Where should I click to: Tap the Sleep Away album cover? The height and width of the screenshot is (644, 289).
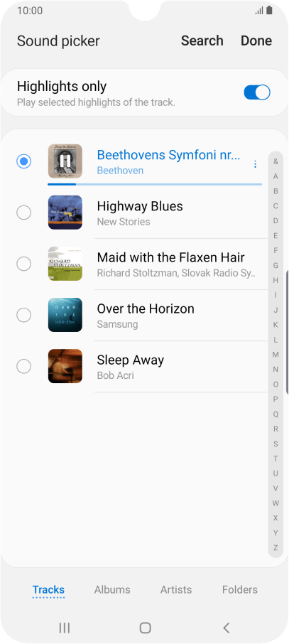click(65, 366)
